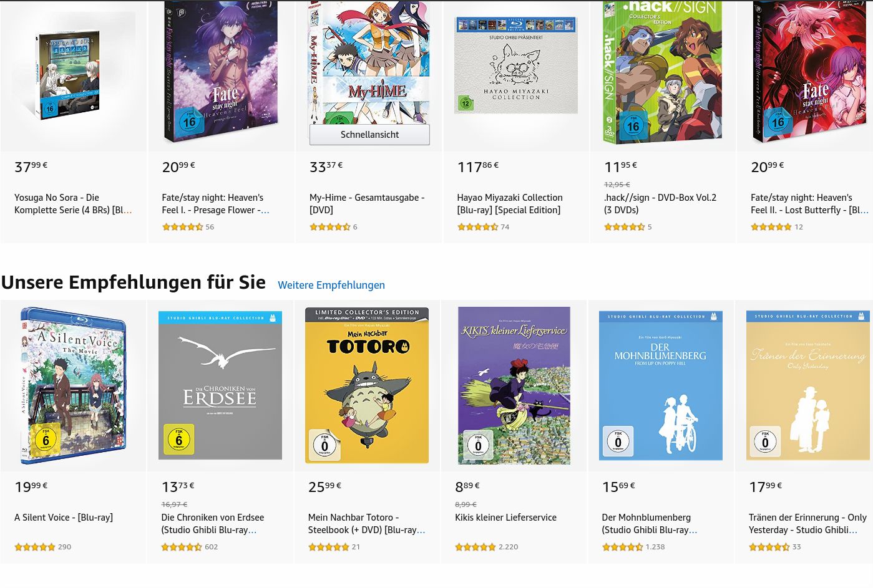Click stars for Fate/stay night Presage Flower
The height and width of the screenshot is (588, 873).
[x=183, y=227]
